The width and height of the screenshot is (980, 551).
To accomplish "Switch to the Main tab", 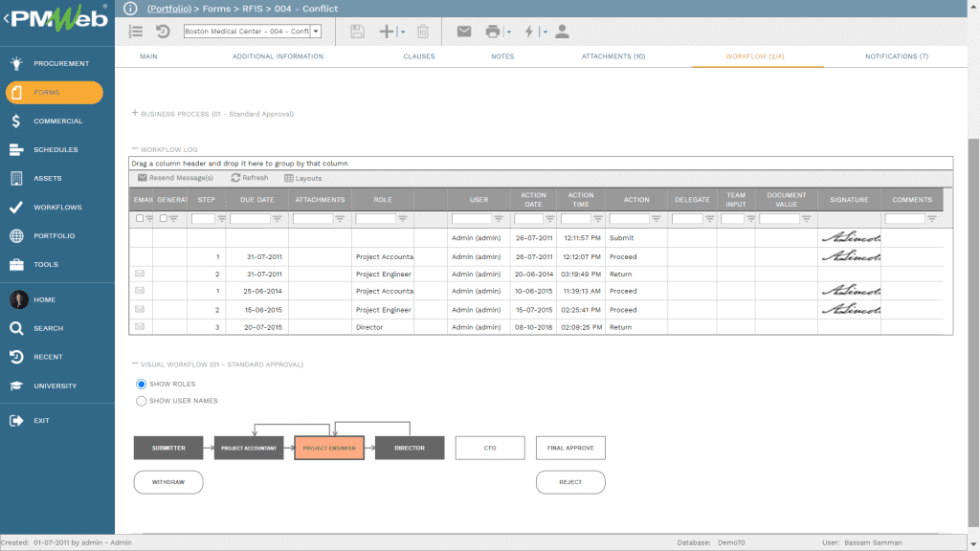I will [x=148, y=56].
